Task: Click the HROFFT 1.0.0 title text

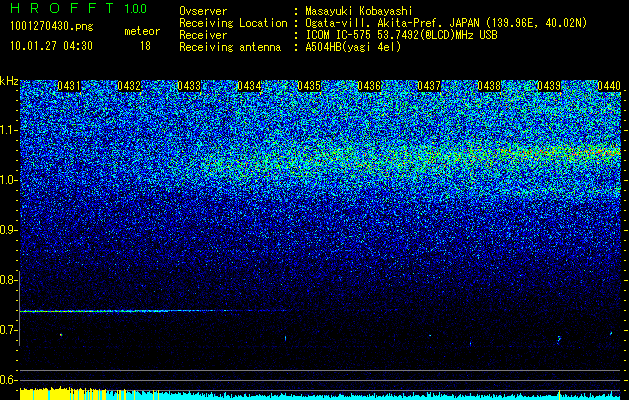Action: 79,8
